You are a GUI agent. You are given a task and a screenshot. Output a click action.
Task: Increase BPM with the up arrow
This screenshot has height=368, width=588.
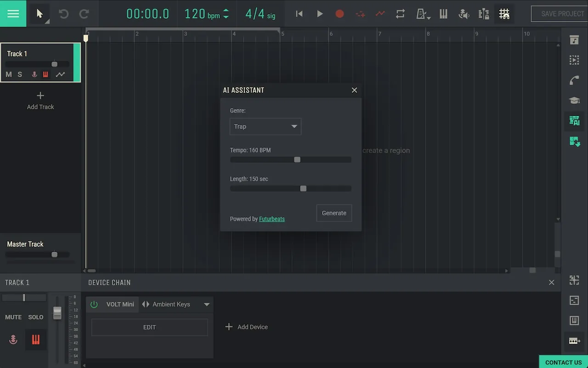click(226, 11)
